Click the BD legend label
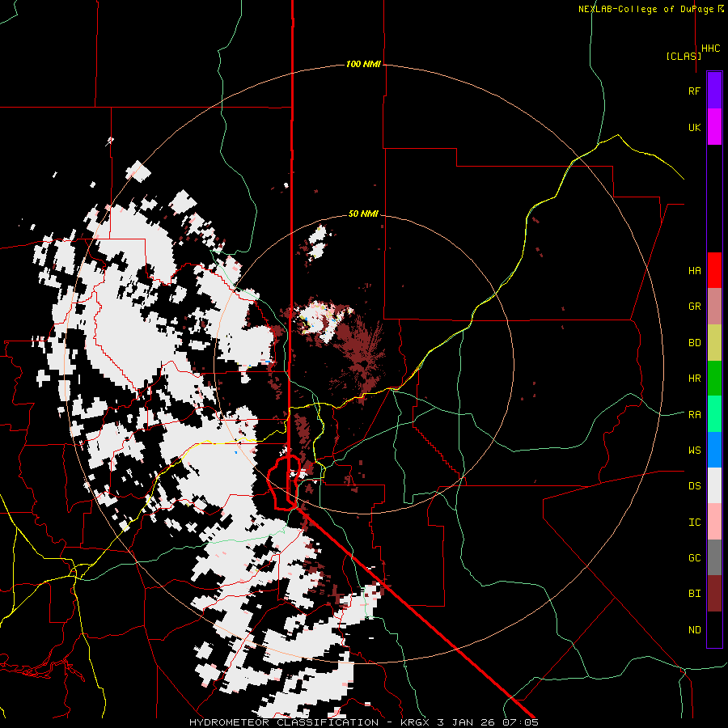 point(694,343)
